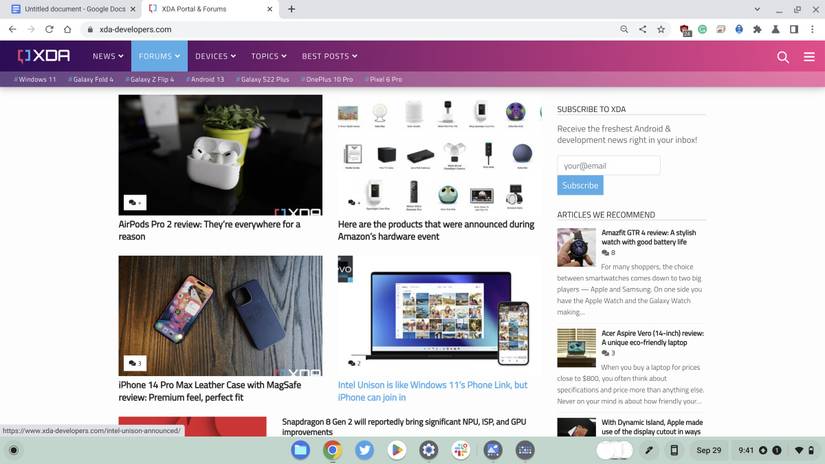Open a new tab with plus button
Screen dimensions: 825x464
pyautogui.click(x=291, y=9)
